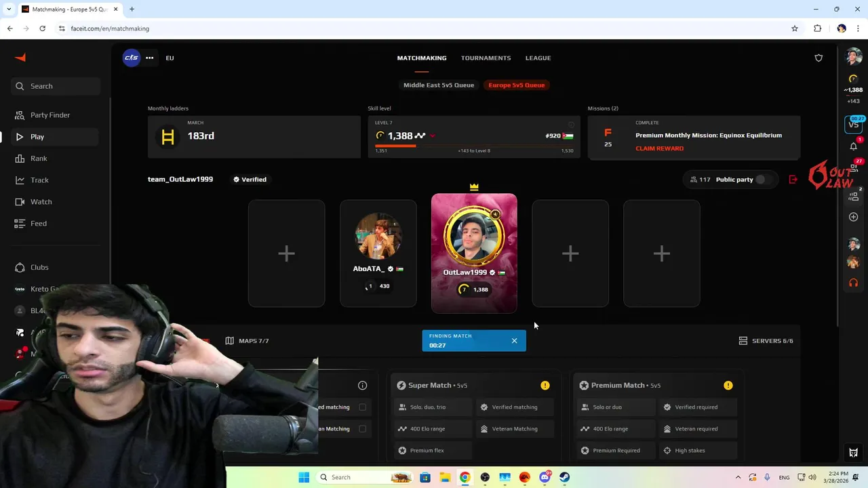Click the plus circle in right rail
Viewport: 868px width, 488px height.
click(854, 217)
